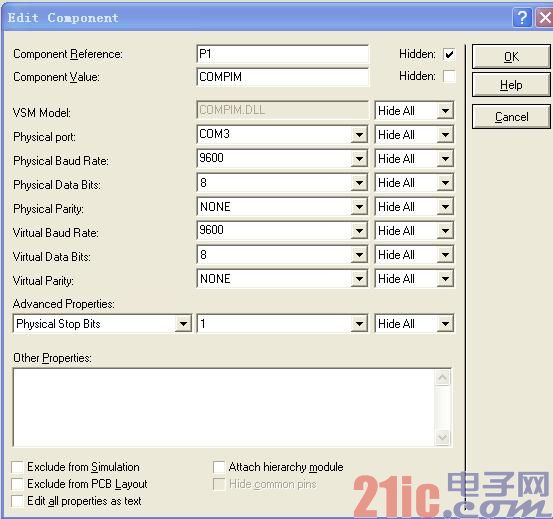Open the Physical Parity dropdown
Image resolution: width=553 pixels, height=519 pixels.
click(359, 207)
